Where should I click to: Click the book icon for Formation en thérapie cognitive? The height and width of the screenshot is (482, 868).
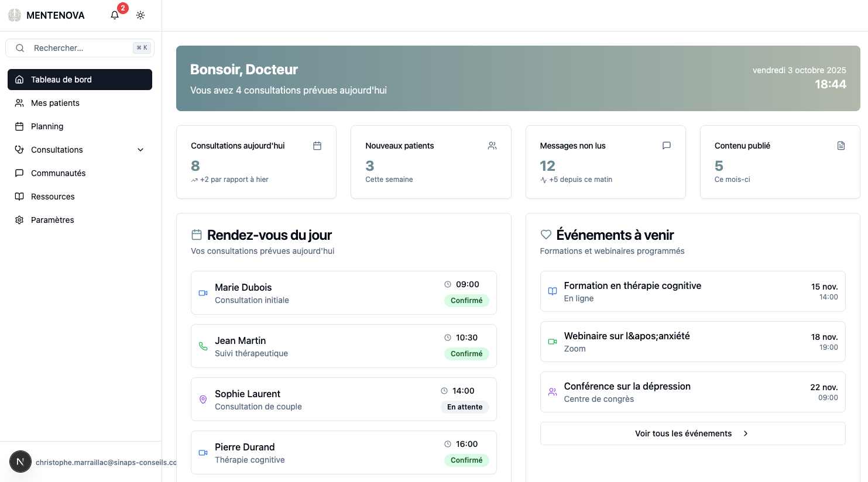pyautogui.click(x=551, y=291)
